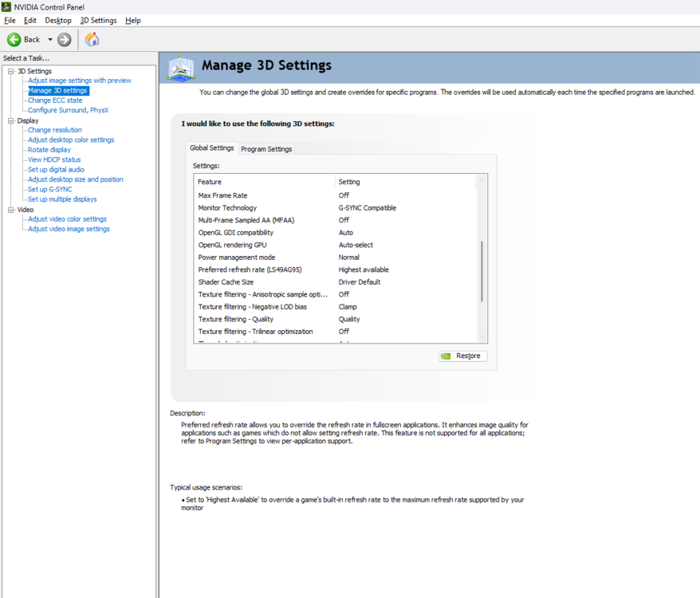The image size is (700, 598).
Task: Select Manage 3D settings in tree
Action: tap(58, 91)
